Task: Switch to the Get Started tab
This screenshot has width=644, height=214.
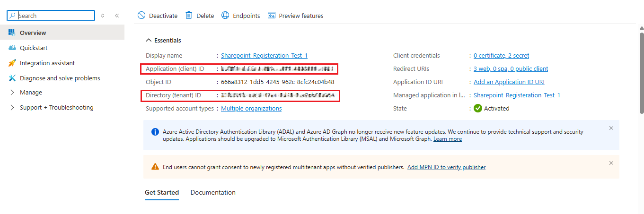Action: tap(162, 192)
